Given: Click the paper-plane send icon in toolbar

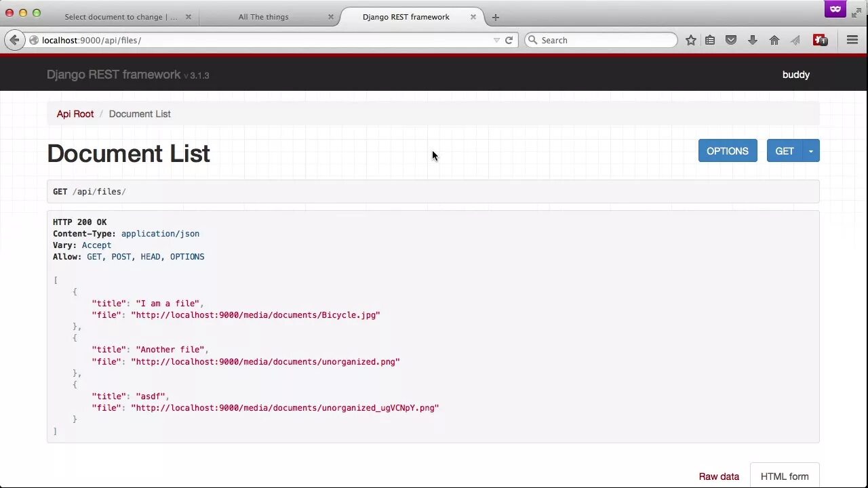Looking at the screenshot, I should (795, 40).
